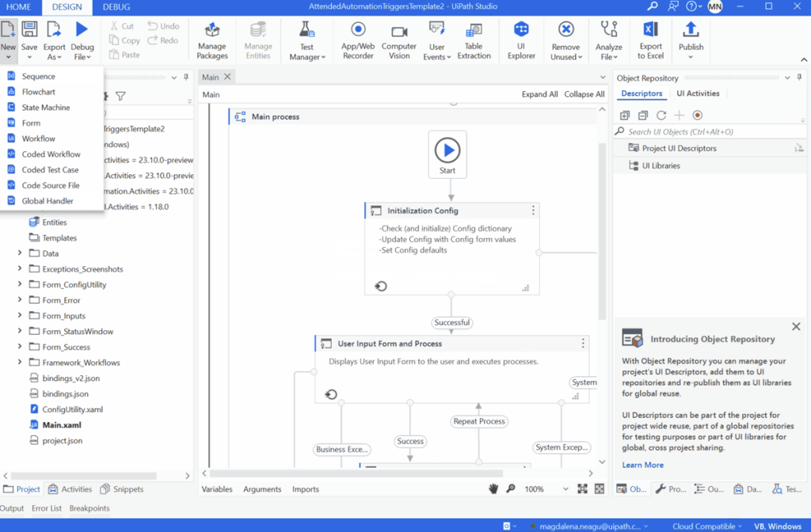This screenshot has height=532, width=811.
Task: Open the search icon in title bar
Action: click(x=653, y=6)
